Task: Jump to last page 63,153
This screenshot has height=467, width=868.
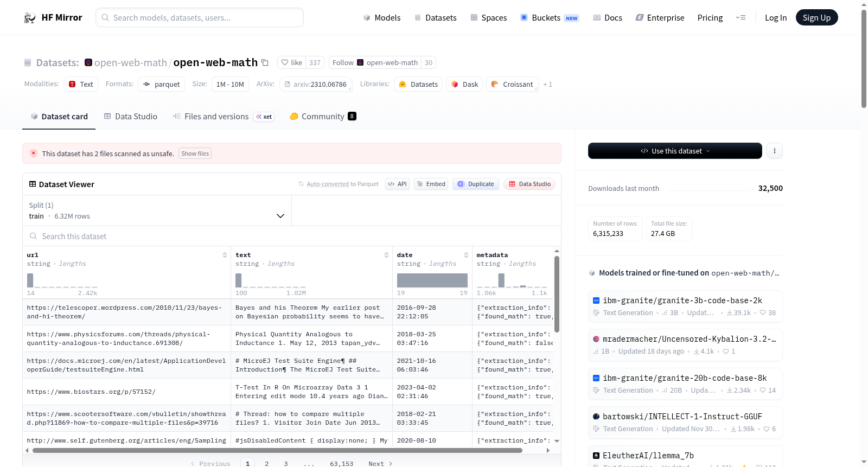Action: 342,464
